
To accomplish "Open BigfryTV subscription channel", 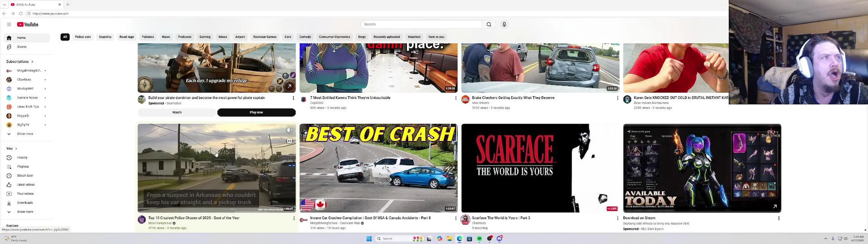I will click(x=26, y=125).
